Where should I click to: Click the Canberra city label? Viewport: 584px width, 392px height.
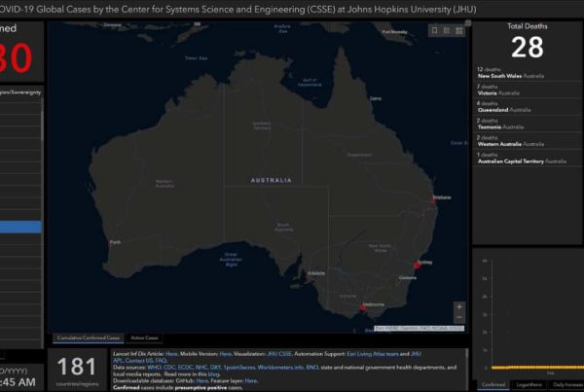click(408, 278)
